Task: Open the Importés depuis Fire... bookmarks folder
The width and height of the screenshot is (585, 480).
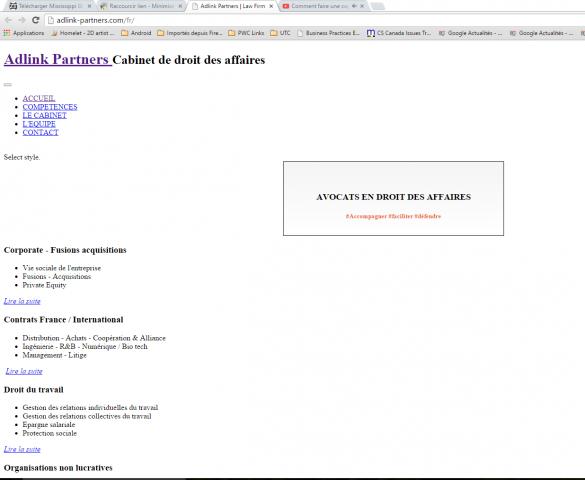Action: (x=190, y=33)
